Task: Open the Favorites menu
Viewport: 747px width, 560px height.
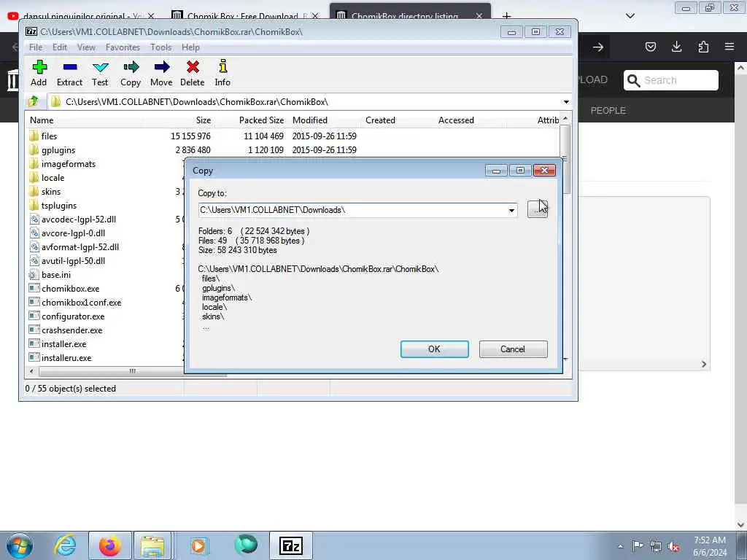Action: (x=123, y=47)
